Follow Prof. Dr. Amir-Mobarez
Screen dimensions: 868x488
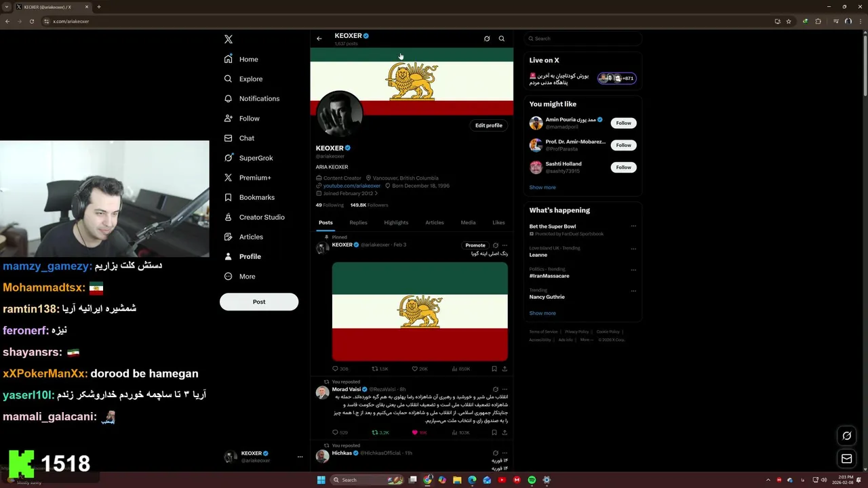coord(623,145)
